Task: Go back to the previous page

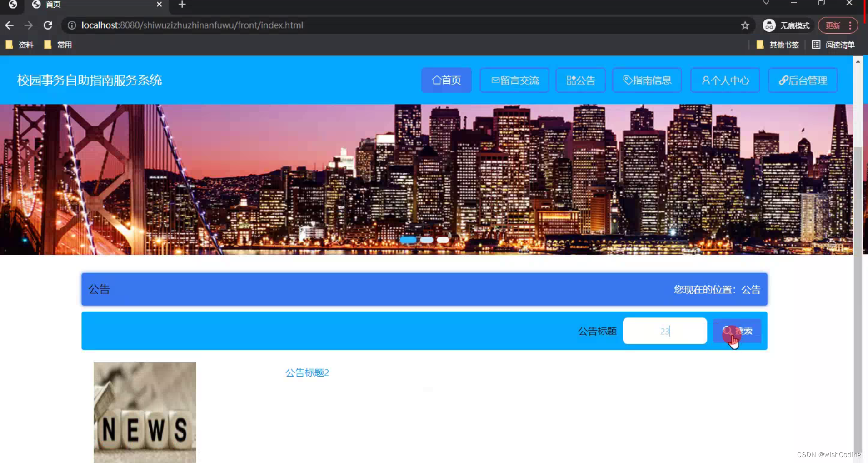Action: (9, 25)
